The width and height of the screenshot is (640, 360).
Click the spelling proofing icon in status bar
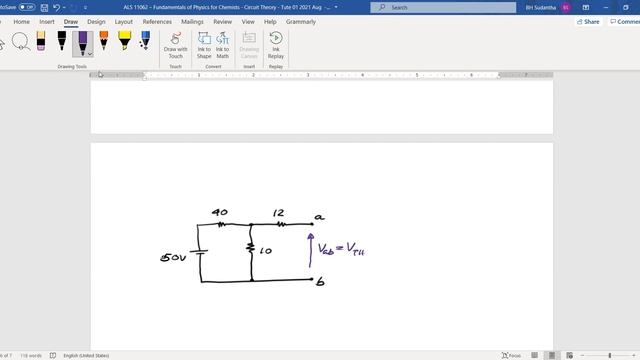click(53, 356)
